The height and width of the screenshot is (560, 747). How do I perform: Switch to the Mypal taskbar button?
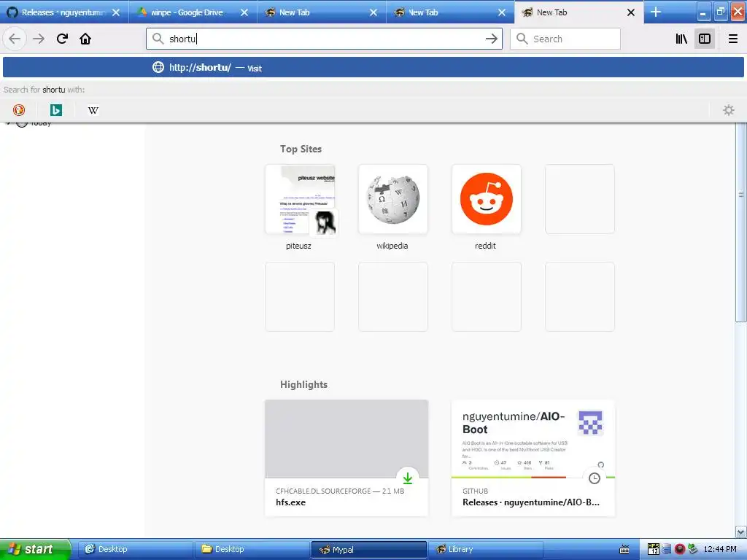pos(368,549)
